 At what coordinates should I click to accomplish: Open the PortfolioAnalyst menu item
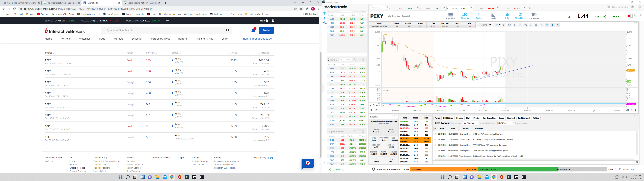coord(160,39)
